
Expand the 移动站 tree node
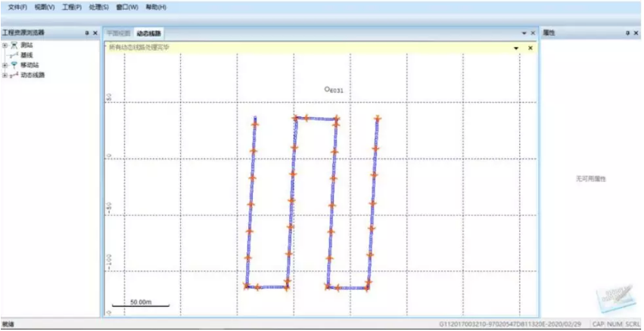[x=5, y=65]
